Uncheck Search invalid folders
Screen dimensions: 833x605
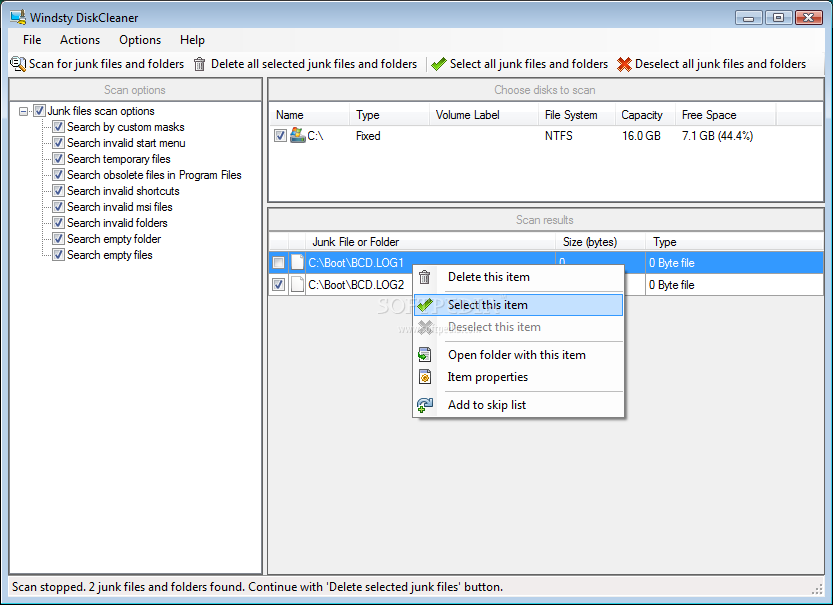click(x=58, y=222)
